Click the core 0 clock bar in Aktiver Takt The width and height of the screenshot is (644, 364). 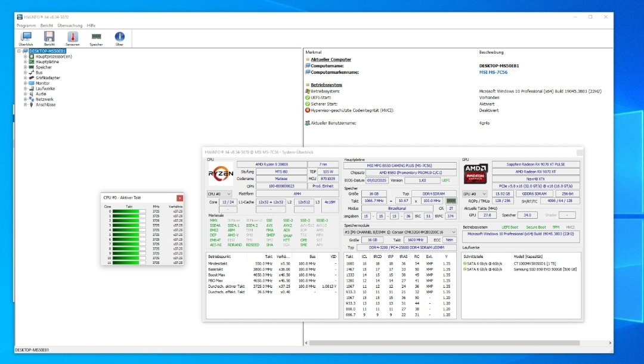129,211
